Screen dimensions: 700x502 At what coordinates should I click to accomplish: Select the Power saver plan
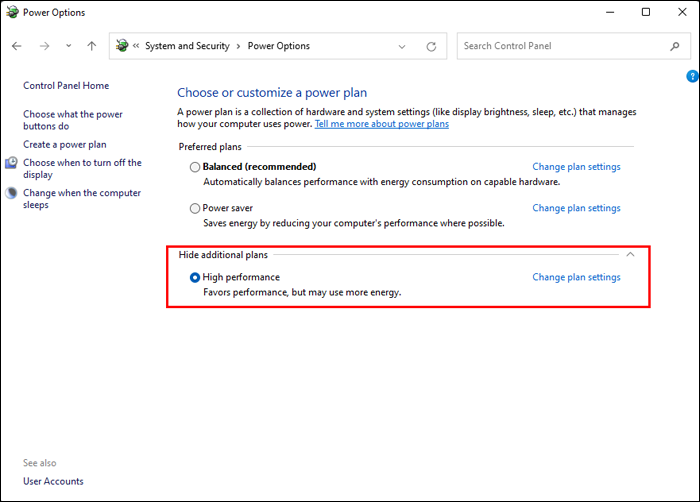pos(195,209)
